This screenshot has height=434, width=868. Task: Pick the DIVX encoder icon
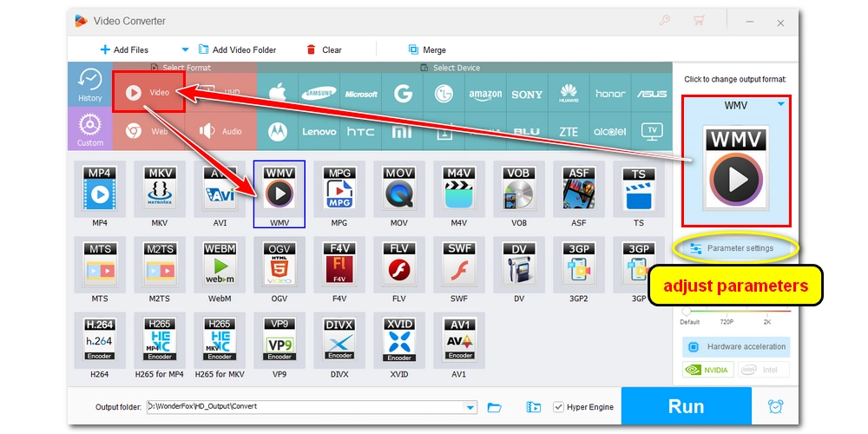(x=339, y=340)
